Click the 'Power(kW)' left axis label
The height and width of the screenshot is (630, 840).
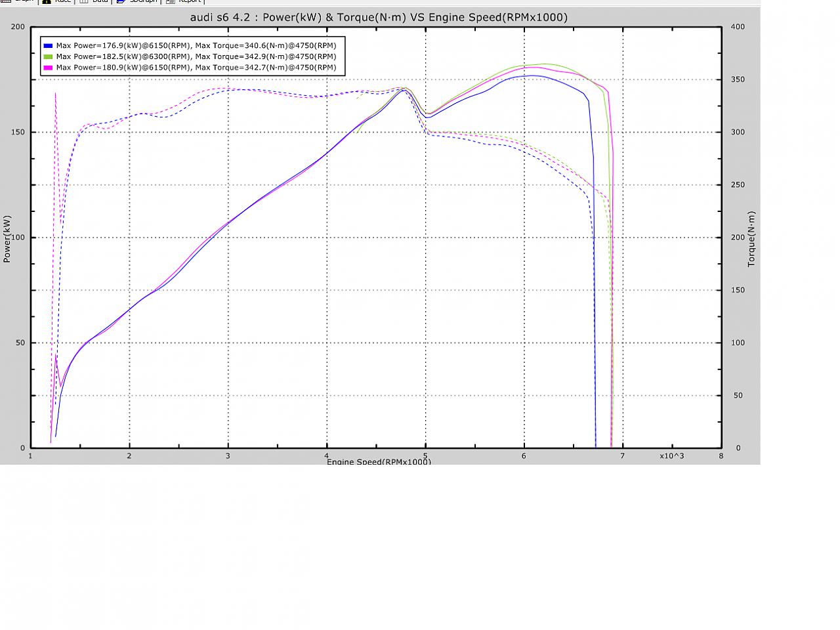(7, 239)
